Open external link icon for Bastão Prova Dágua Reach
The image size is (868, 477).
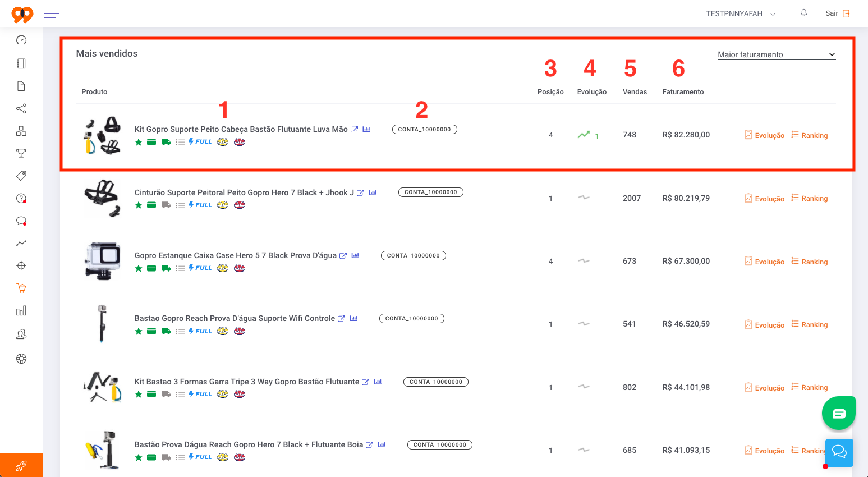pos(369,444)
